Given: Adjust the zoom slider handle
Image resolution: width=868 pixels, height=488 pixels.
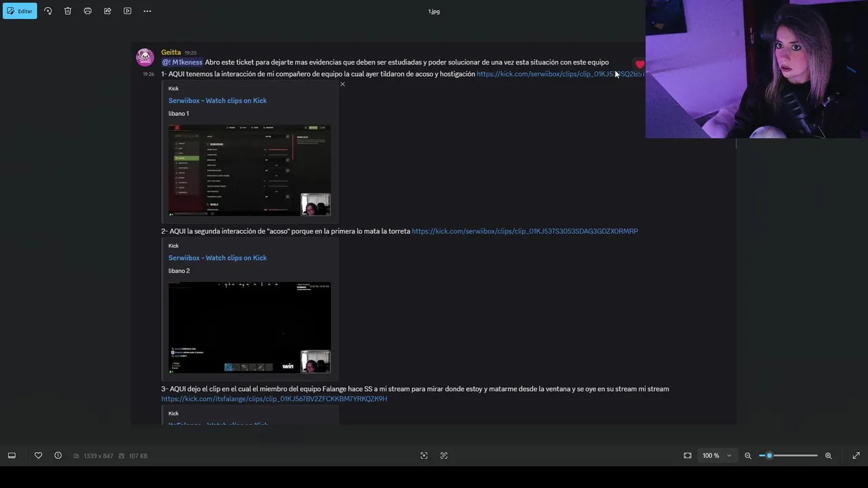Looking at the screenshot, I should click(x=769, y=455).
